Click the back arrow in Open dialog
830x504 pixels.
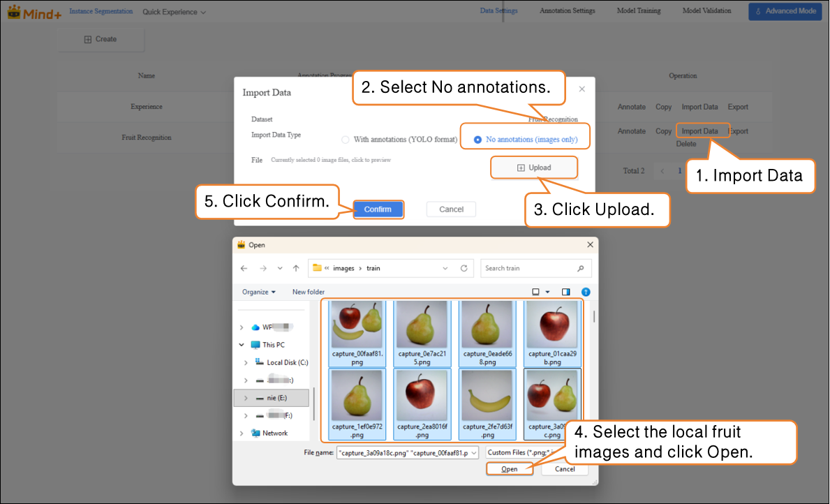pyautogui.click(x=244, y=268)
